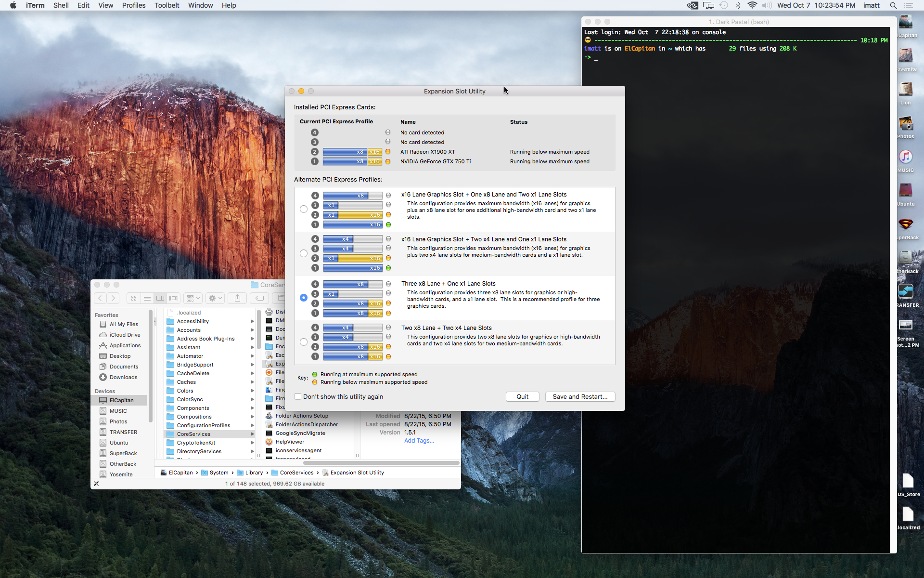Expand the DirectoryServices folder arrow
The width and height of the screenshot is (924, 578).
pyautogui.click(x=253, y=451)
